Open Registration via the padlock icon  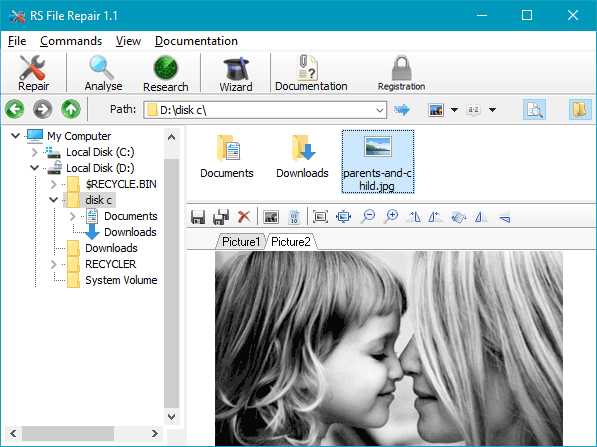tap(401, 73)
